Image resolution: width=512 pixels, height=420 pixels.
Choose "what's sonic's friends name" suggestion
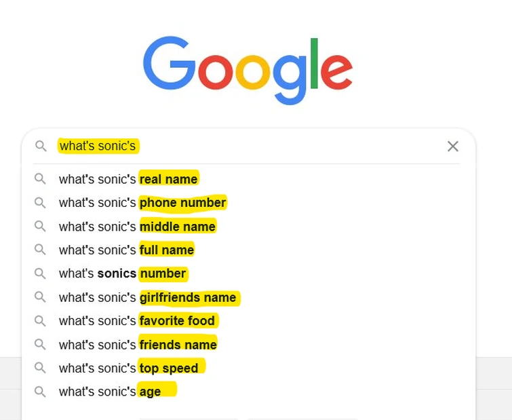point(138,345)
